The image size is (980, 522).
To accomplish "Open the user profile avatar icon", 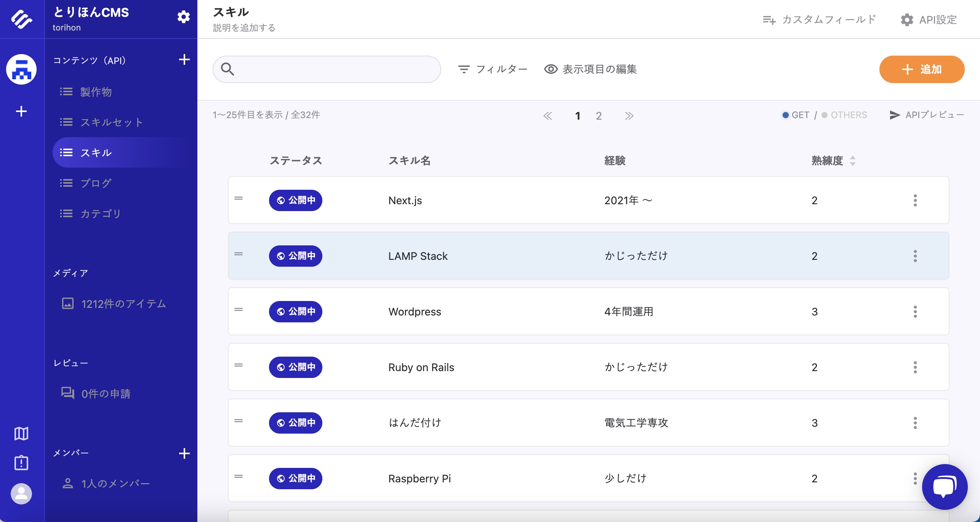I will click(x=21, y=494).
